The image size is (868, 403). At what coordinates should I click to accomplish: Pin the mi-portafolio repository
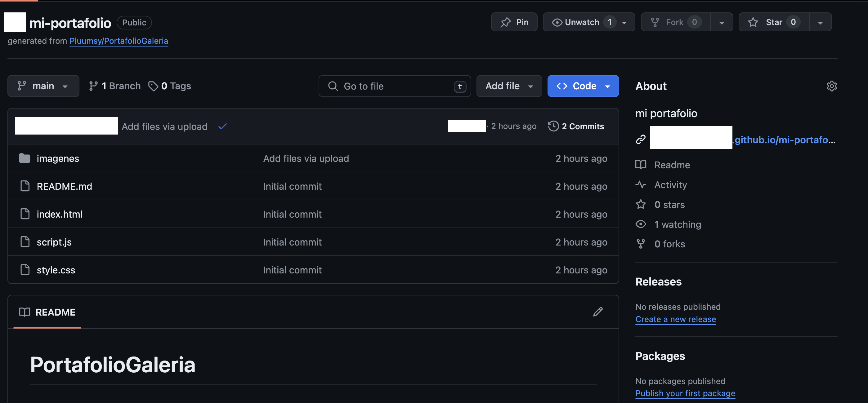click(x=514, y=22)
